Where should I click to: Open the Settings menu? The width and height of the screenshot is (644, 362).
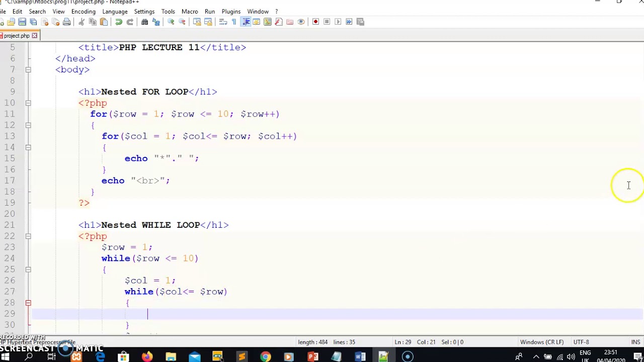(x=144, y=11)
